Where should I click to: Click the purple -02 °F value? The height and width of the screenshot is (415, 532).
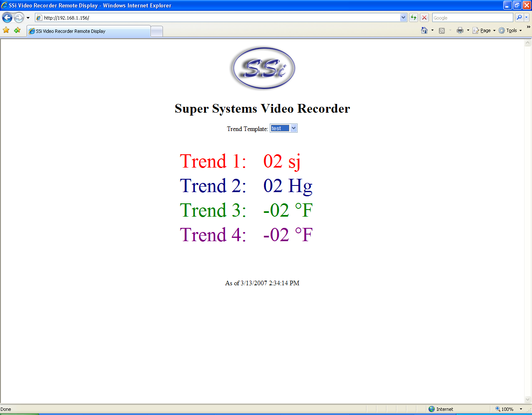pos(288,235)
